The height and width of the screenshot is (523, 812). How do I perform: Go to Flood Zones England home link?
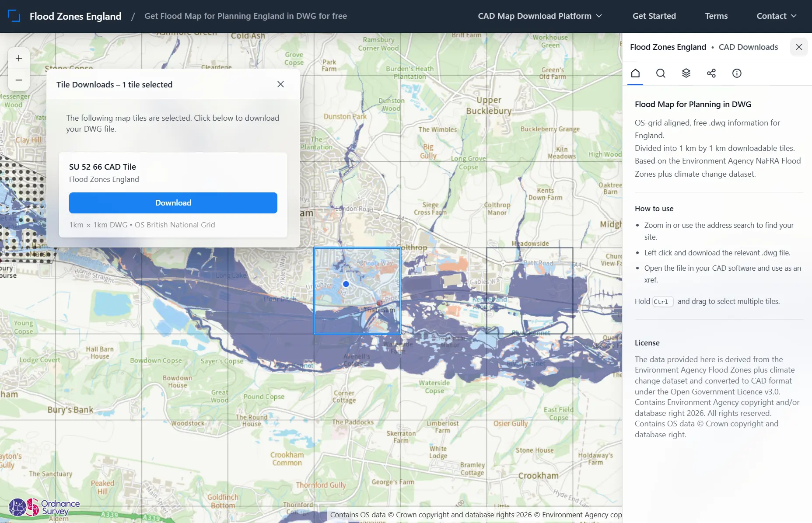tap(75, 16)
